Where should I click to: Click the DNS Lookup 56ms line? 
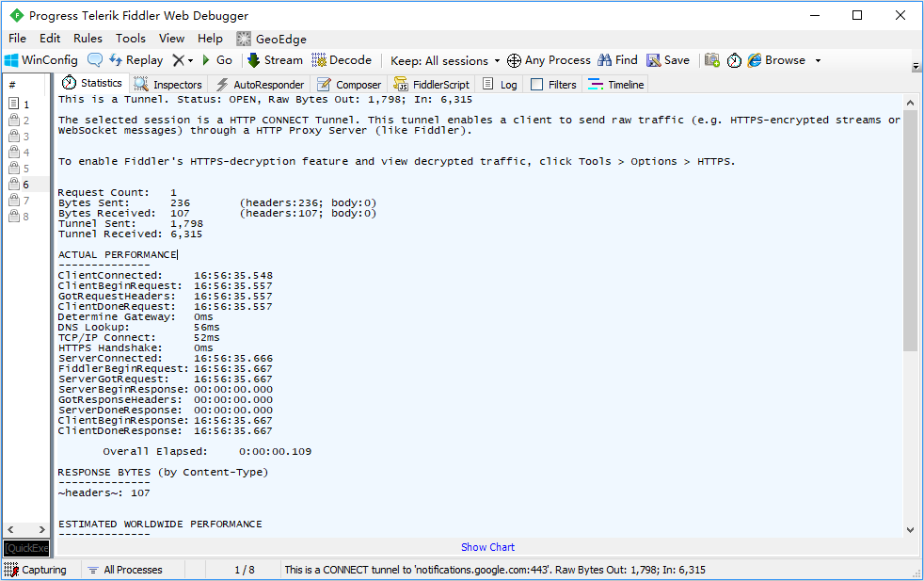pos(138,328)
